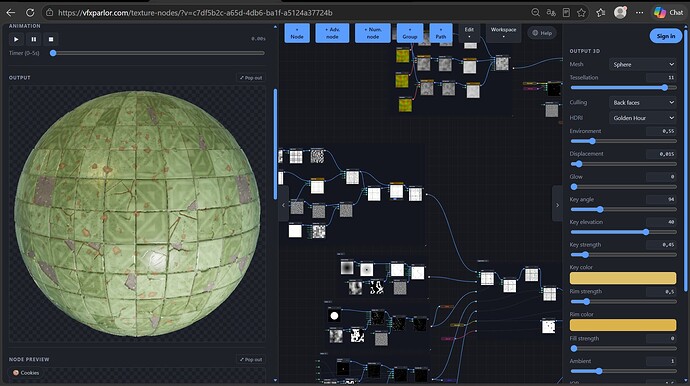Open the Help button
The height and width of the screenshot is (386, 690).
[542, 33]
